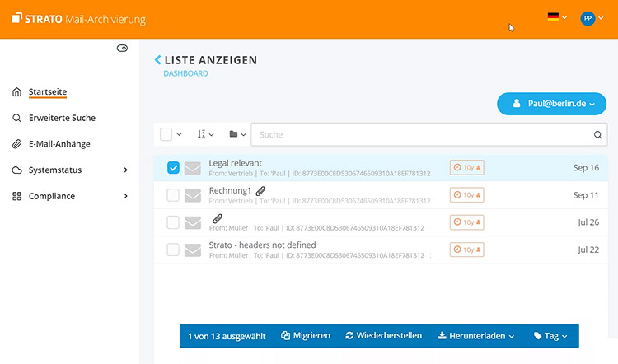618x364 pixels.
Task: Check the Jul 26 email checkbox
Action: coord(173,222)
